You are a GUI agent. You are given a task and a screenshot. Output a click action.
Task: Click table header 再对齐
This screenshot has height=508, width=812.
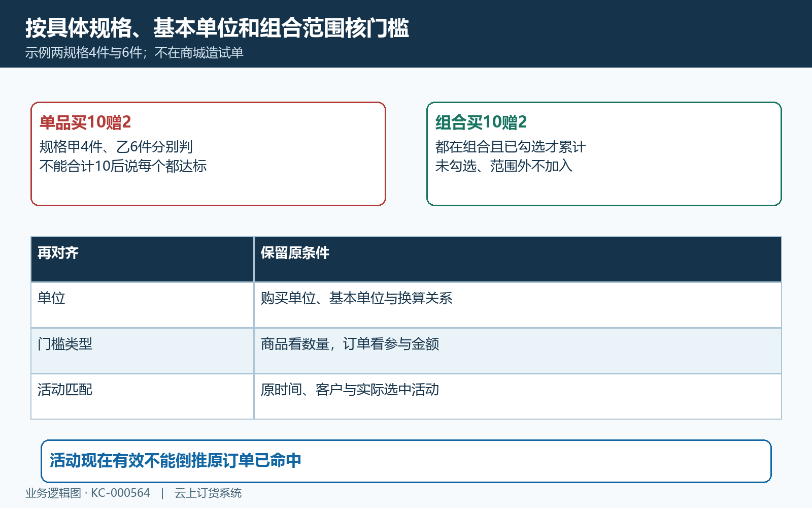(x=142, y=259)
